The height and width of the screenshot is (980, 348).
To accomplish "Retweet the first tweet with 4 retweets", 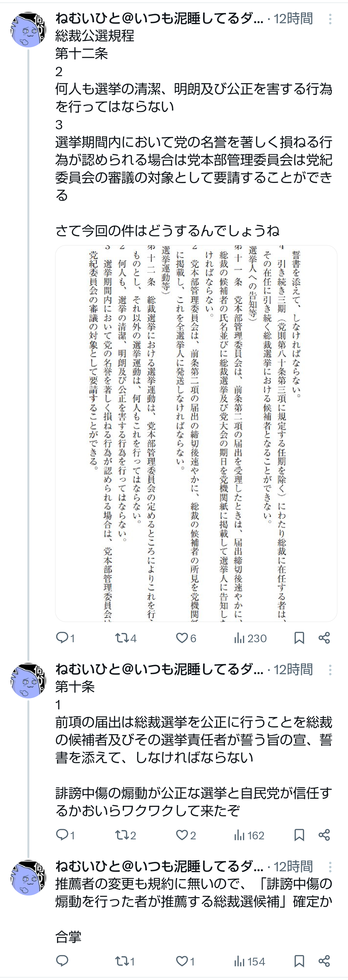I will point(122,638).
